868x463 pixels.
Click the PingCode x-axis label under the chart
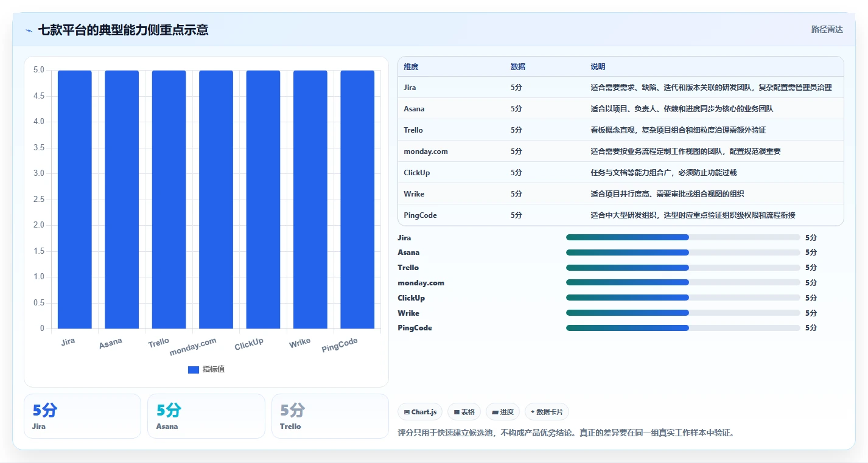(x=340, y=345)
